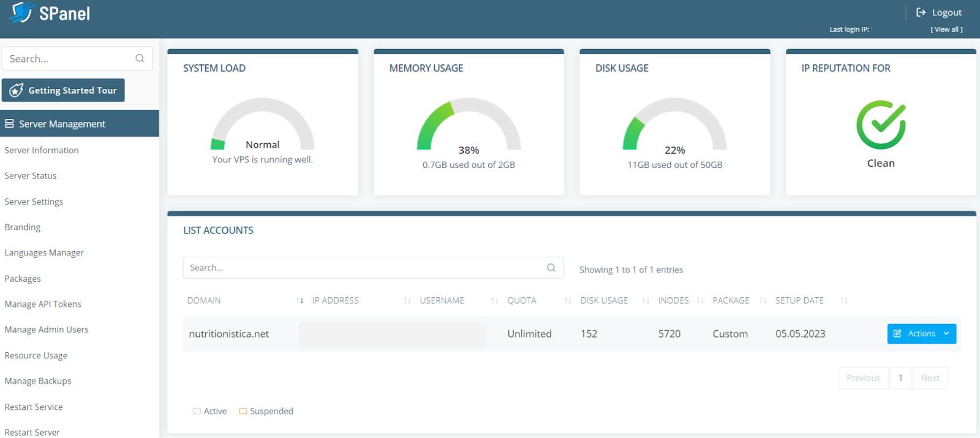Focus the List Accounts search field

tap(373, 268)
